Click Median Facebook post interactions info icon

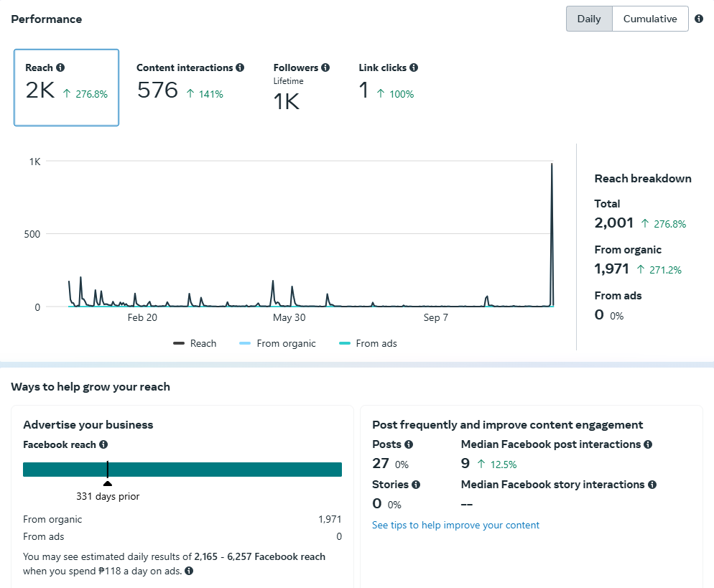click(x=648, y=444)
